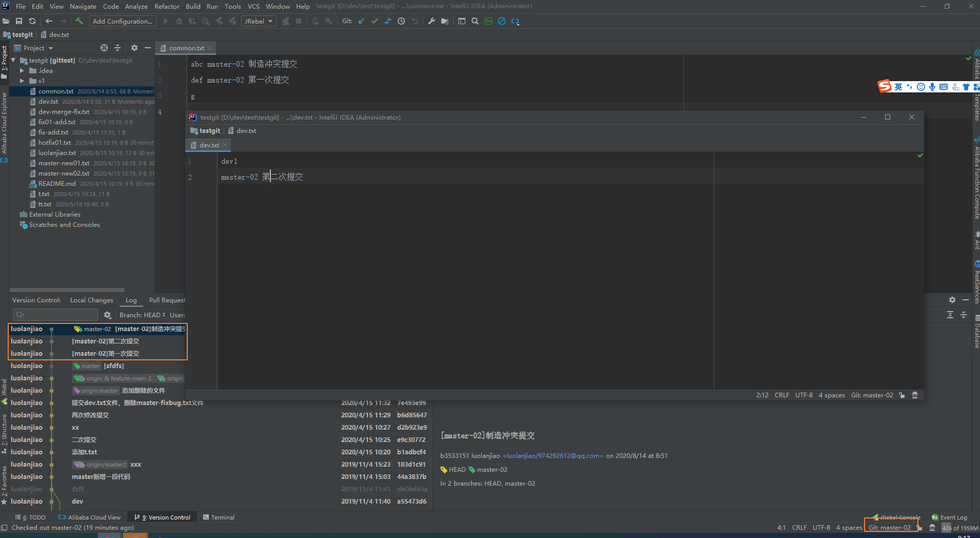Image resolution: width=980 pixels, height=538 pixels.
Task: Hide the Project panel with the minus icon
Action: point(148,48)
